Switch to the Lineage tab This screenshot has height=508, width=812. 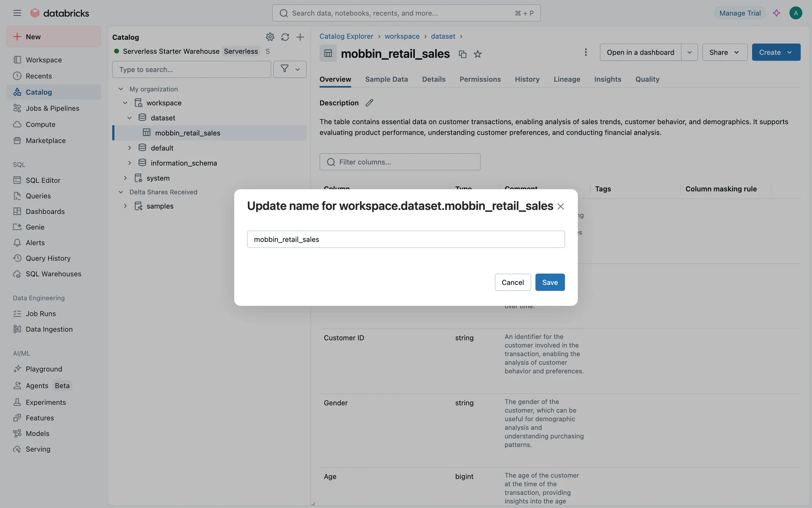[x=567, y=79]
